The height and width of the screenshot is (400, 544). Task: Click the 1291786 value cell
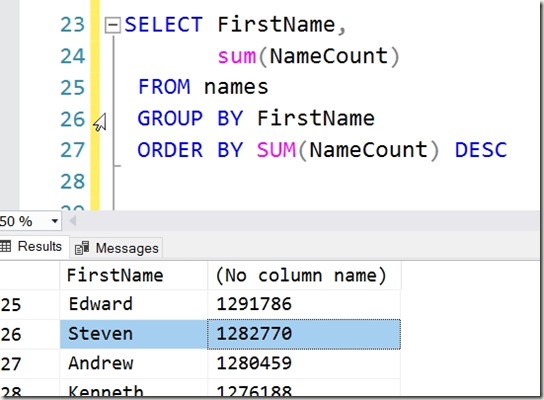coord(304,304)
